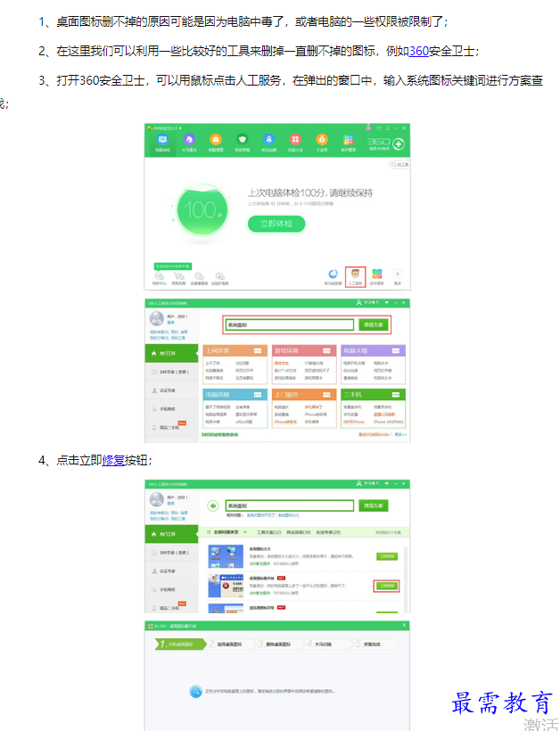Select 认证专家 in the first 人工服务 sidebar
This screenshot has width=560, height=731.
tap(171, 390)
